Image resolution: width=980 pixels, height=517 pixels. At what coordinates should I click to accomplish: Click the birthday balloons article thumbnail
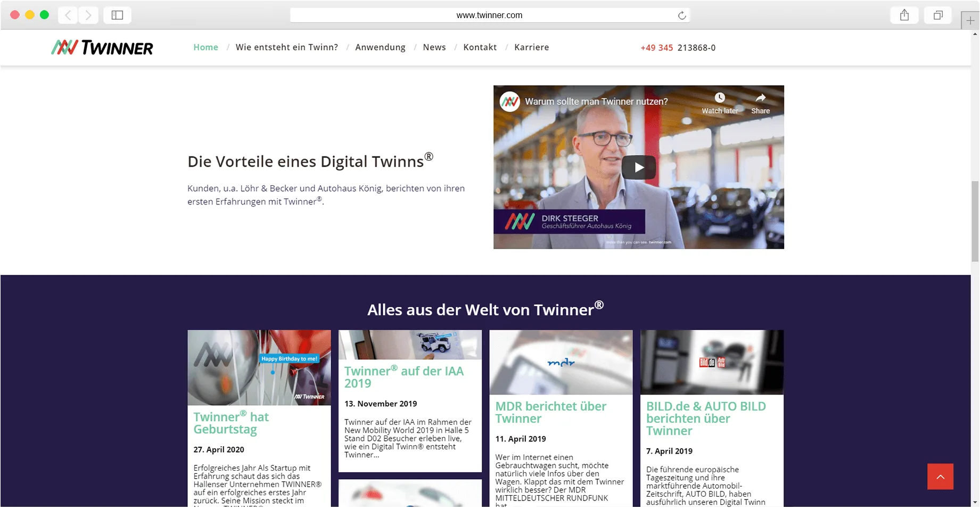(259, 368)
